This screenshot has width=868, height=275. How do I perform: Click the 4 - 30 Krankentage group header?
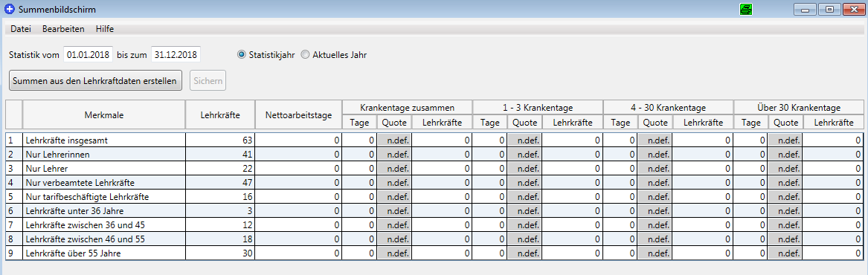click(668, 107)
